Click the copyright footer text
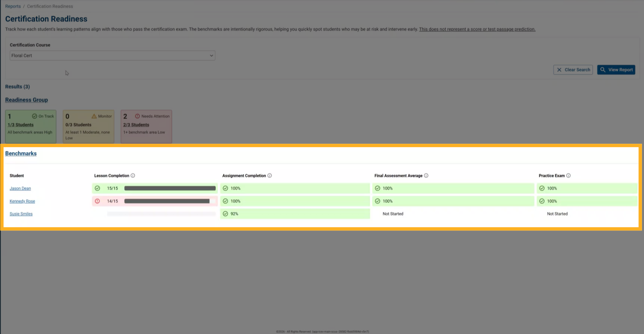This screenshot has height=334, width=644. coord(322,332)
